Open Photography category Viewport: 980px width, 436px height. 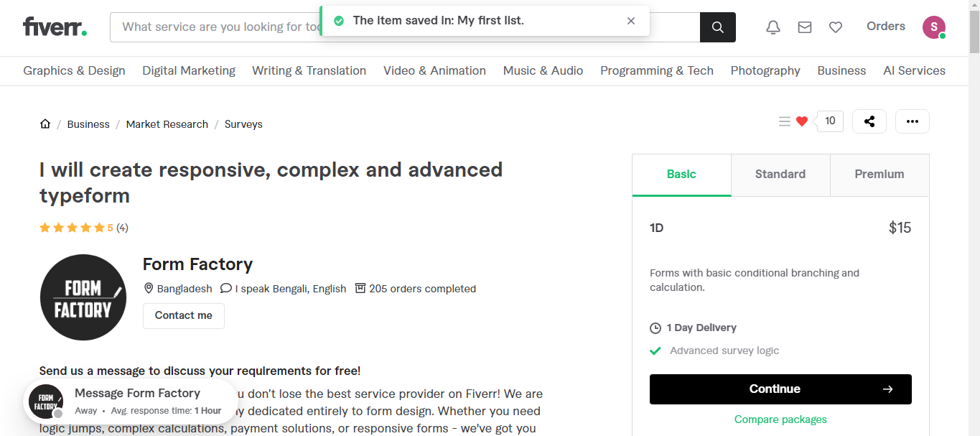tap(765, 70)
